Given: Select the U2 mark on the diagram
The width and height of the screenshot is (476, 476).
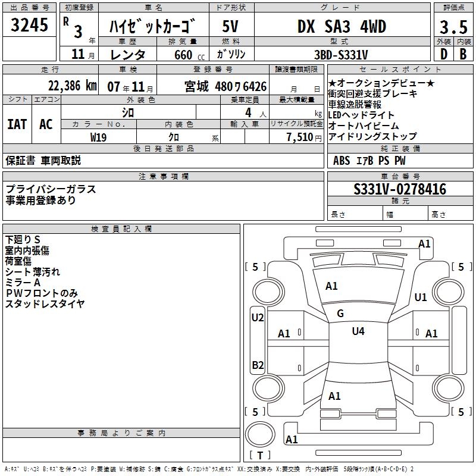Looking at the screenshot, I should click(258, 318).
